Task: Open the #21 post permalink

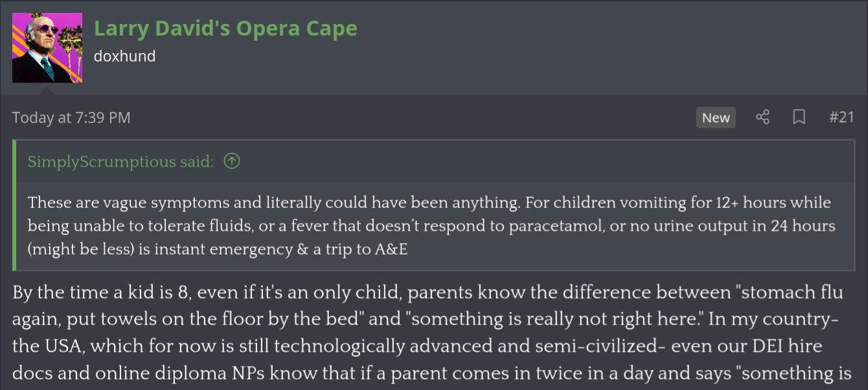Action: click(841, 117)
